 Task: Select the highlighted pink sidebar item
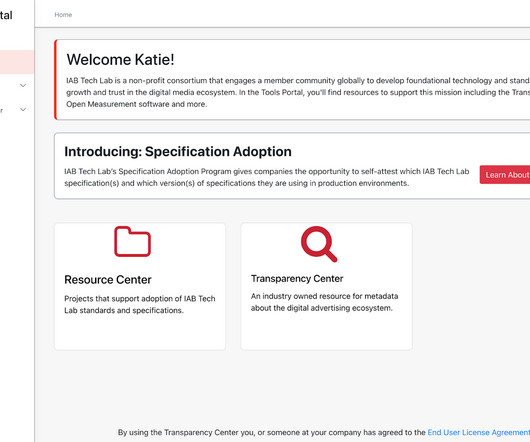[x=17, y=62]
